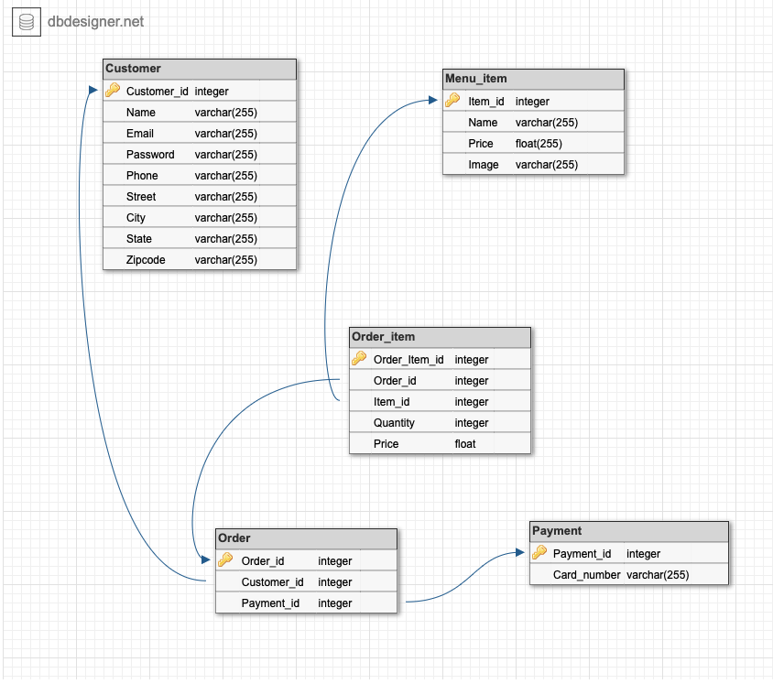Click the Order_Item_id primary key icon
Viewport: 784px width, 684px height.
pos(359,359)
